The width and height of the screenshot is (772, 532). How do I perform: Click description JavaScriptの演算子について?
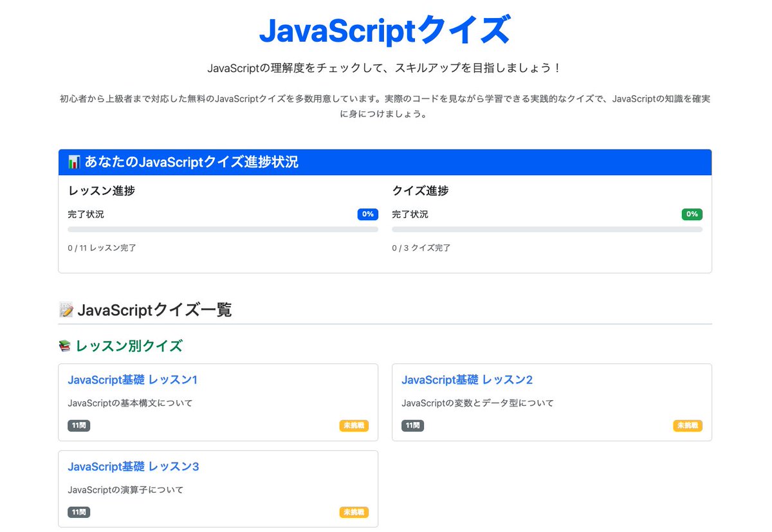(x=125, y=490)
